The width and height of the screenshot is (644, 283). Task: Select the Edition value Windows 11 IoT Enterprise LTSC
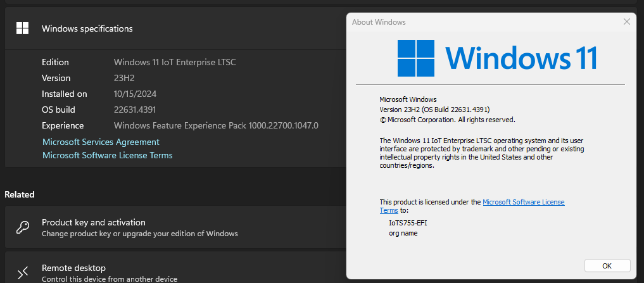click(x=175, y=63)
